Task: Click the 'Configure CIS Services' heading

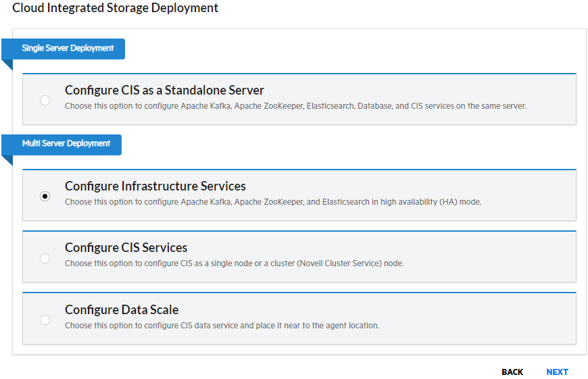Action: (x=126, y=248)
